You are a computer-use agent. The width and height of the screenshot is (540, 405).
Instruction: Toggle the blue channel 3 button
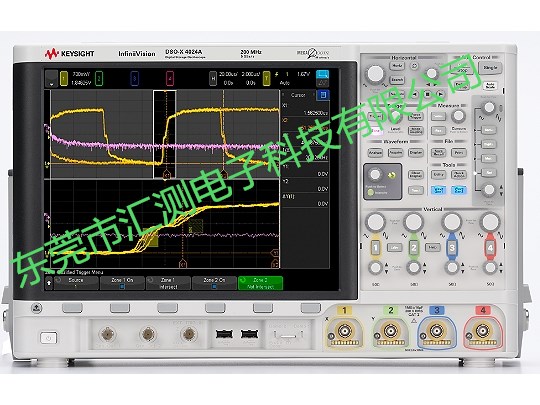tap(452, 248)
